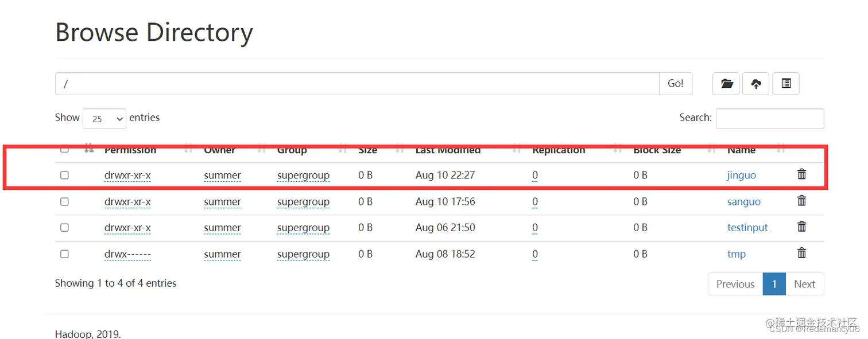
Task: Check the testinput row checkbox
Action: [64, 227]
